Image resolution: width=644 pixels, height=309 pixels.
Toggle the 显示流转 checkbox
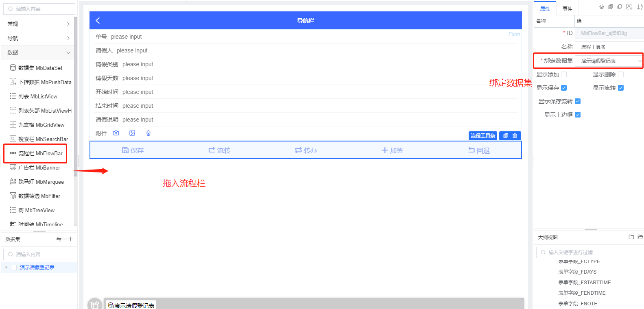(621, 88)
